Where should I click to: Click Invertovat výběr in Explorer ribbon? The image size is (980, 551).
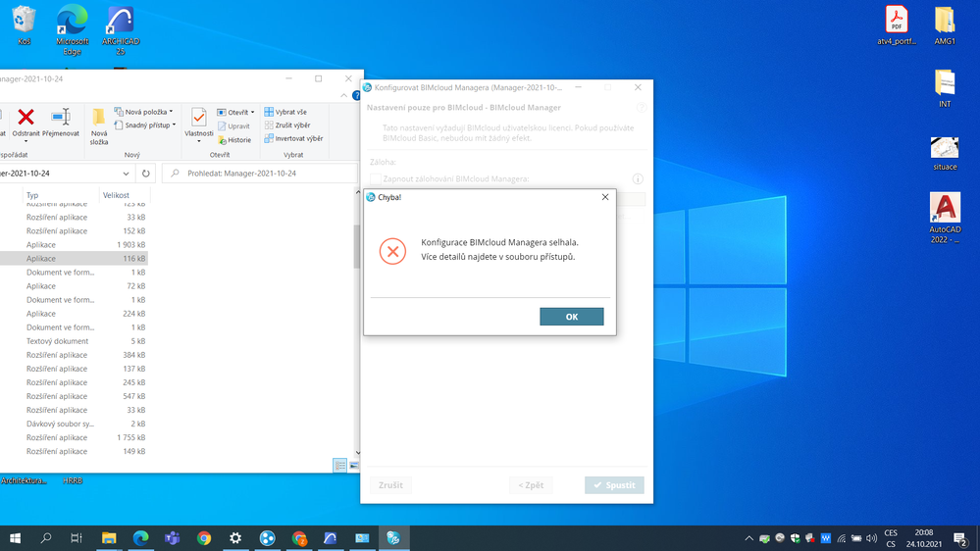tap(293, 138)
